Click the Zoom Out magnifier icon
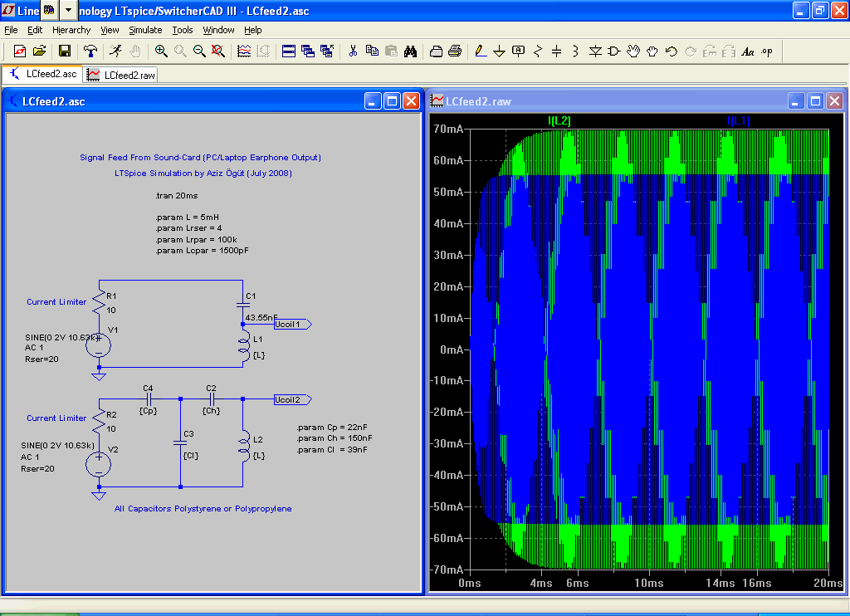Viewport: 850px width, 616px height. click(x=199, y=51)
